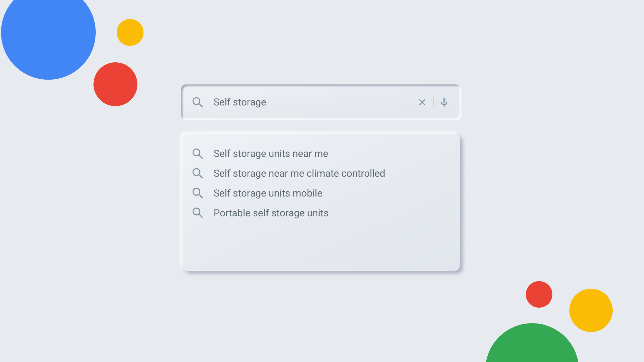
Task: Clear the search text with the X icon
Action: 422,102
